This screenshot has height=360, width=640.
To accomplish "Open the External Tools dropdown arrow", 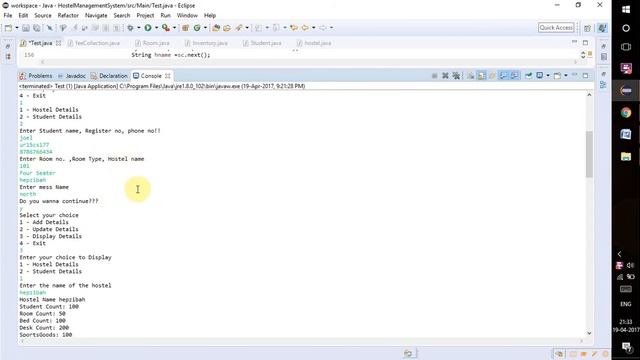I will click(x=174, y=28).
